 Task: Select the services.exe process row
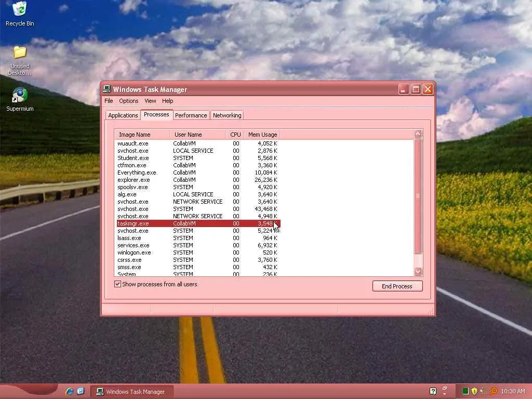[198, 245]
